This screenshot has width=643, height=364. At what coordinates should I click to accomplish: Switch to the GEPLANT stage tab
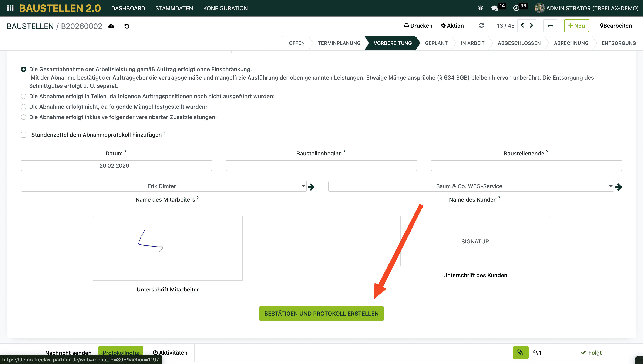point(436,43)
